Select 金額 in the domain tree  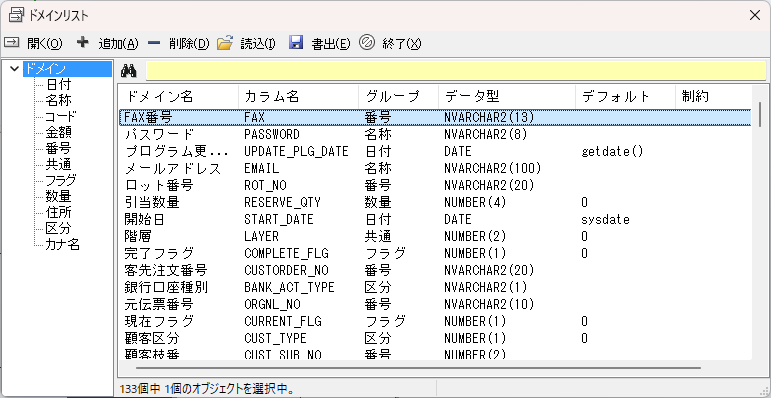pos(58,132)
